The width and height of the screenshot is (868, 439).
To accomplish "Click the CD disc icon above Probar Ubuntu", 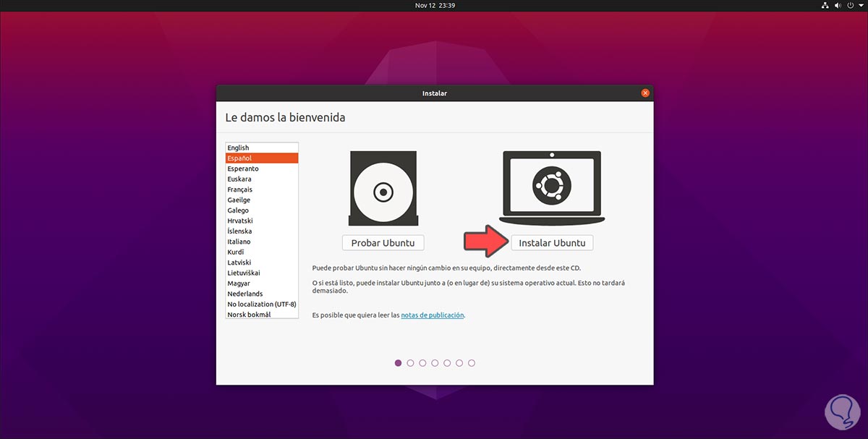I will tap(383, 189).
